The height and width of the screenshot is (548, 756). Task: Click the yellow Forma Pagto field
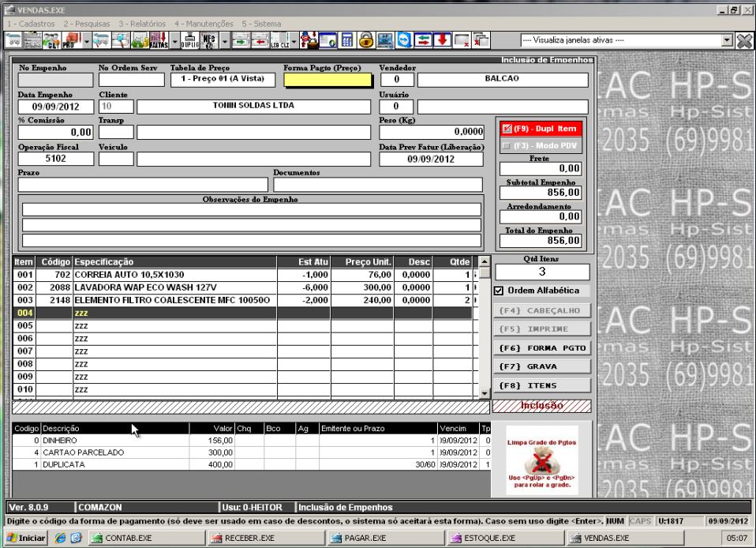click(x=327, y=80)
